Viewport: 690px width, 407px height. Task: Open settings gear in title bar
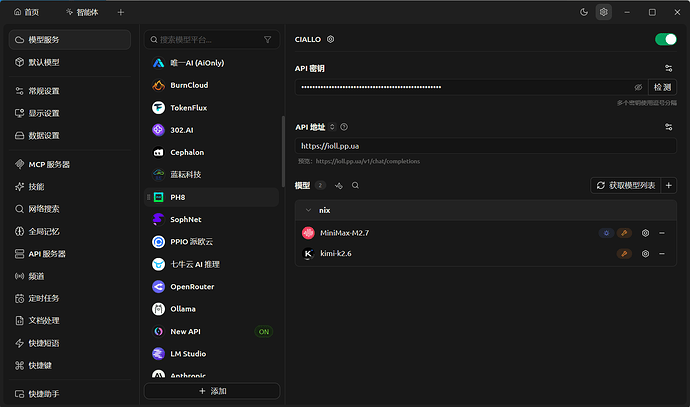pyautogui.click(x=604, y=12)
